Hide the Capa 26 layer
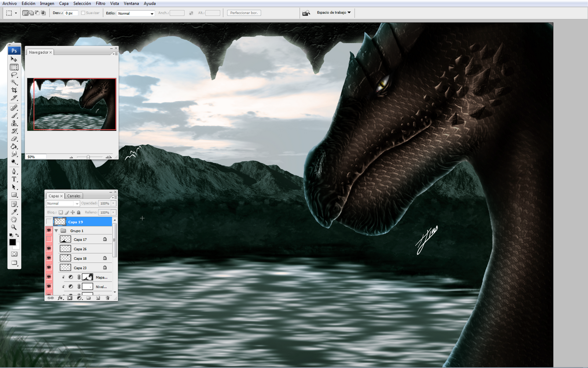 click(x=49, y=249)
